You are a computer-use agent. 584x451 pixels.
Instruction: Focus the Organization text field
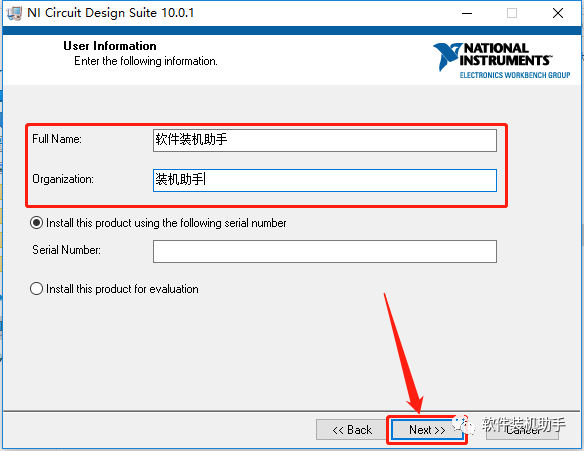(x=324, y=180)
